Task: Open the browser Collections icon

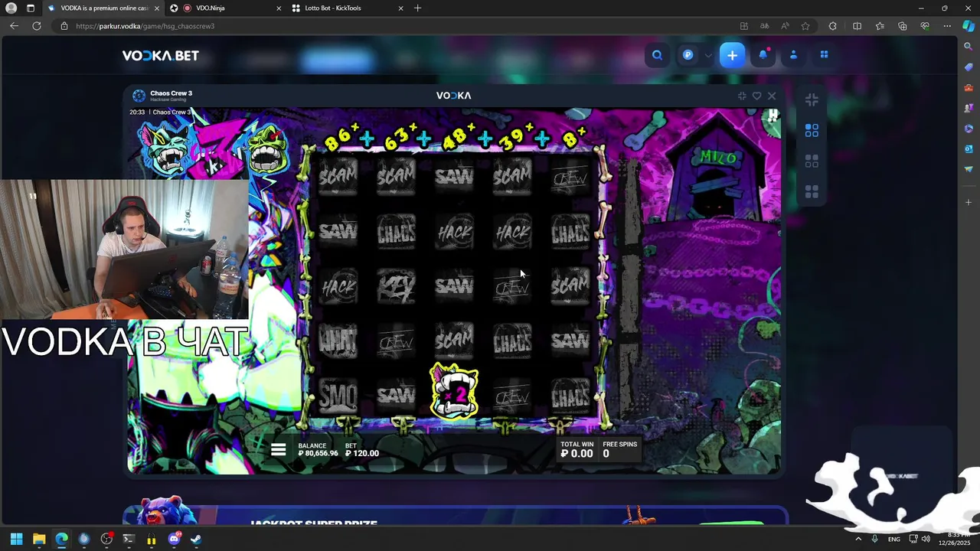Action: coord(902,26)
